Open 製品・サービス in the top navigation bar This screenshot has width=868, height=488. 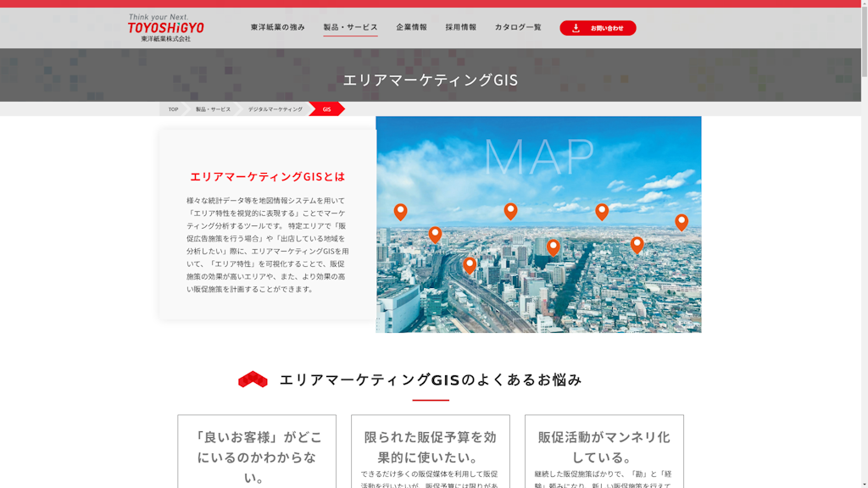pyautogui.click(x=350, y=27)
